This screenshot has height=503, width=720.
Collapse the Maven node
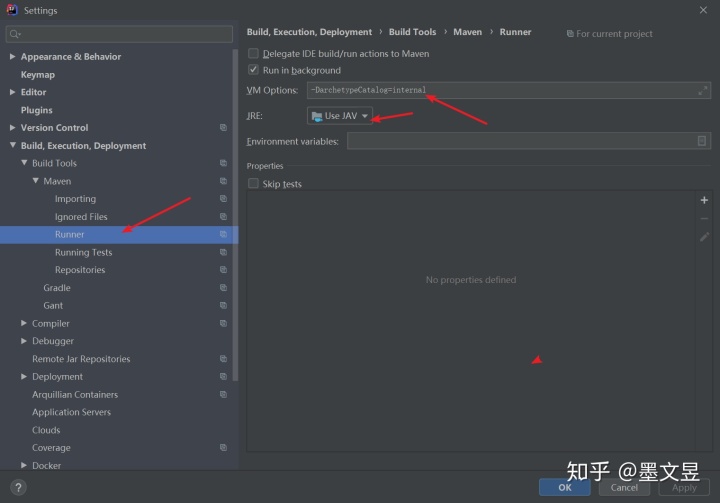[x=35, y=181]
